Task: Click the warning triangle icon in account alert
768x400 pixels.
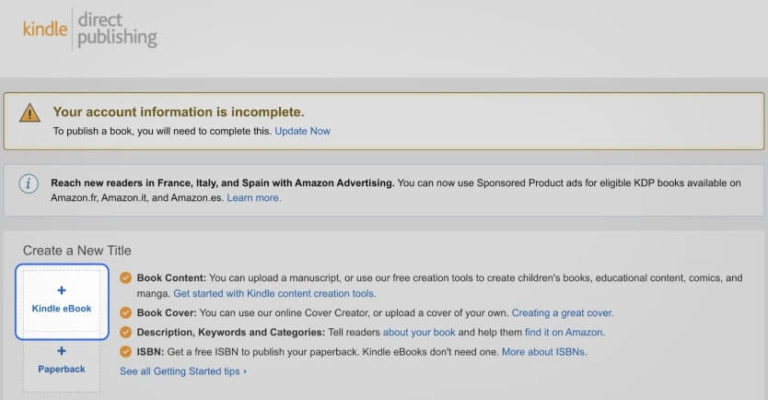Action: (x=30, y=113)
